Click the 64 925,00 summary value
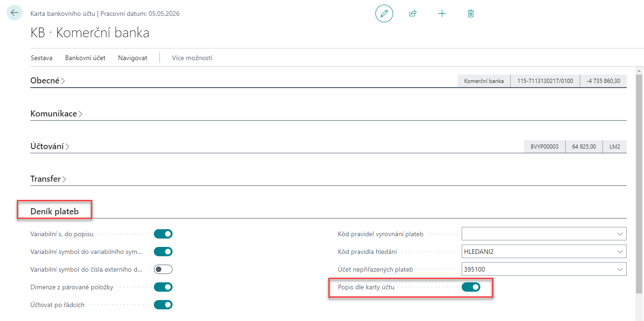 (584, 146)
